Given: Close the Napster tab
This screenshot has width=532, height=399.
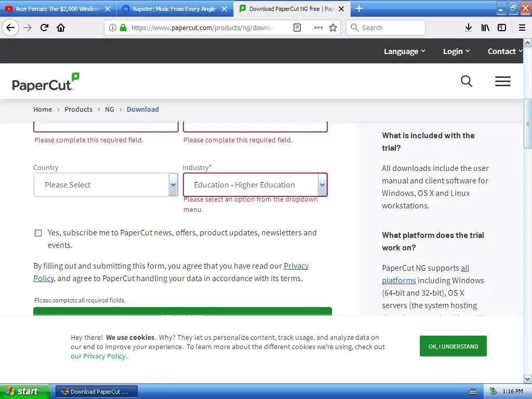Looking at the screenshot, I should [224, 9].
